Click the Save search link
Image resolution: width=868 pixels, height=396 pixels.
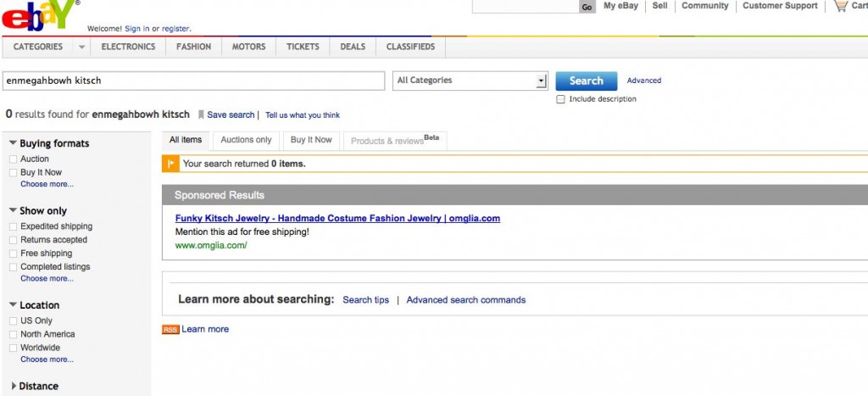(231, 115)
